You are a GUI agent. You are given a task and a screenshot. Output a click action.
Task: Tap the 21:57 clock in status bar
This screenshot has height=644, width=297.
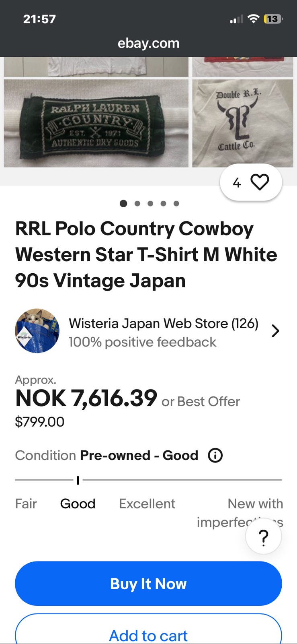(x=39, y=19)
